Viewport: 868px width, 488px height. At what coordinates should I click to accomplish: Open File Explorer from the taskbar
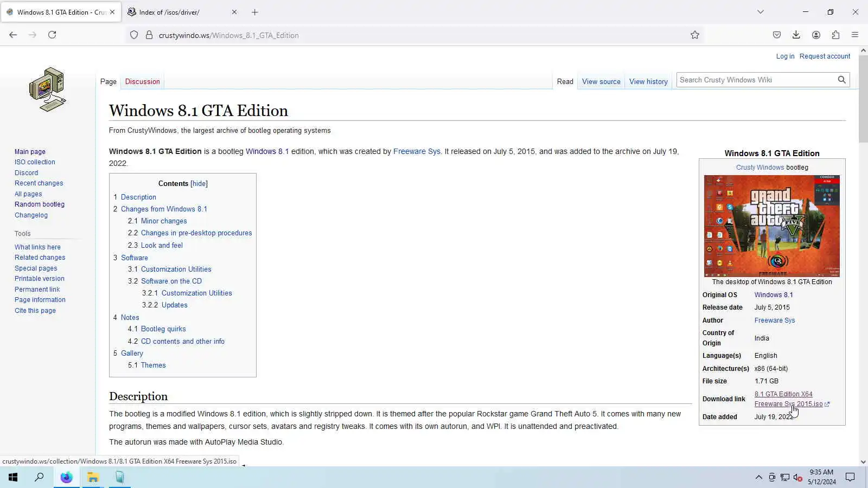pos(93,477)
